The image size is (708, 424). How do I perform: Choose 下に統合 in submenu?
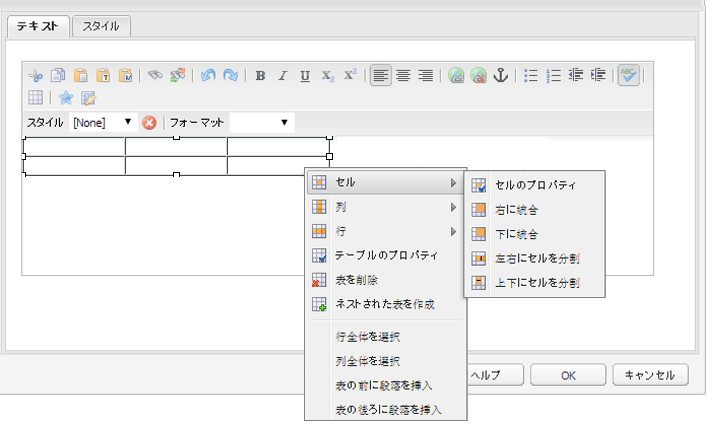click(535, 234)
